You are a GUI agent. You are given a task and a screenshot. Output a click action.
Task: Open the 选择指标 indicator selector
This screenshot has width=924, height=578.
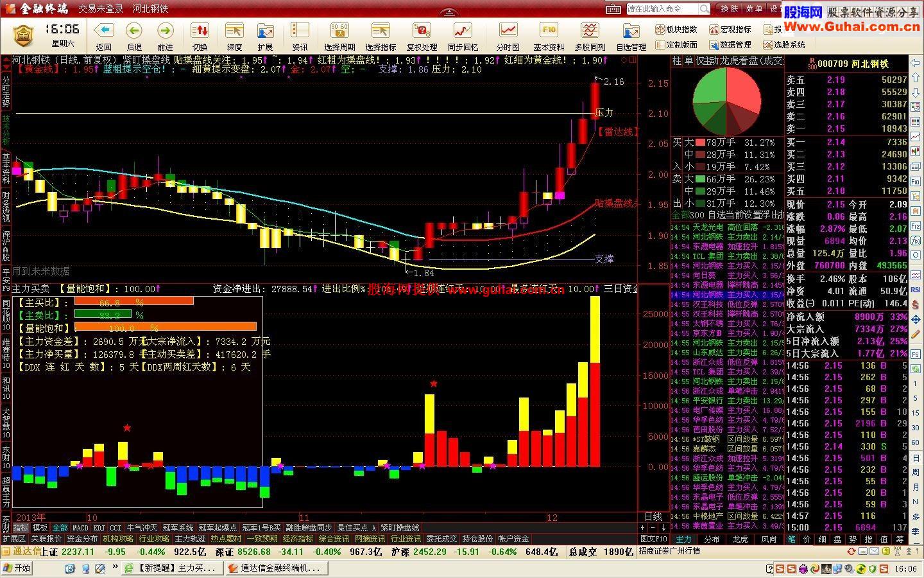(381, 32)
